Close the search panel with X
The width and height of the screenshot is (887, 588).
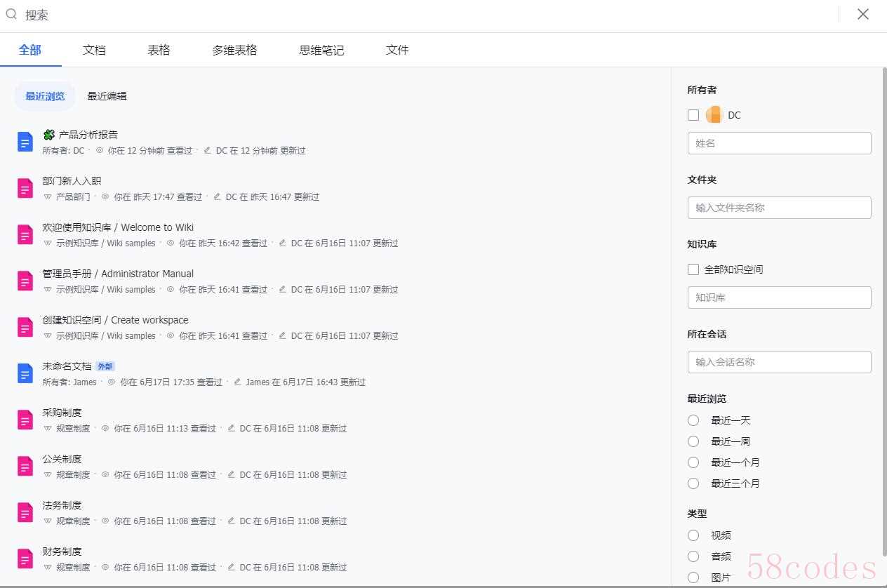863,14
